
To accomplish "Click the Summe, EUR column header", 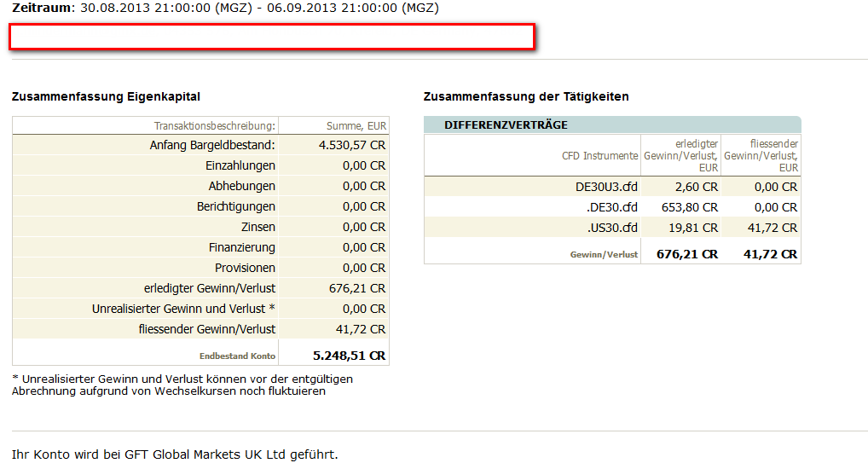I will click(356, 125).
